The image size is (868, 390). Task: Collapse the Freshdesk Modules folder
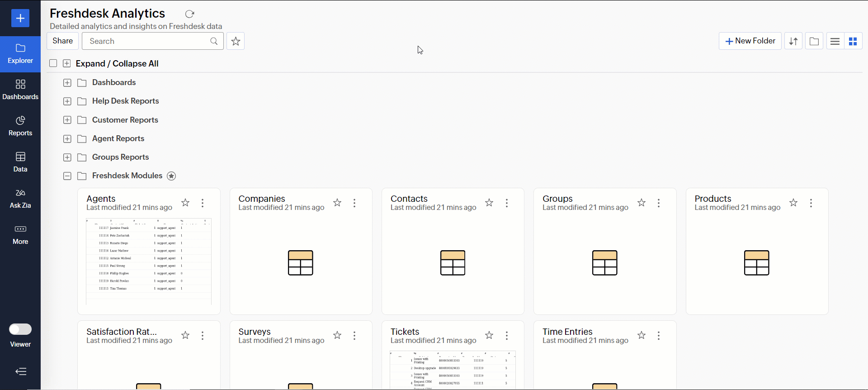coord(67,176)
